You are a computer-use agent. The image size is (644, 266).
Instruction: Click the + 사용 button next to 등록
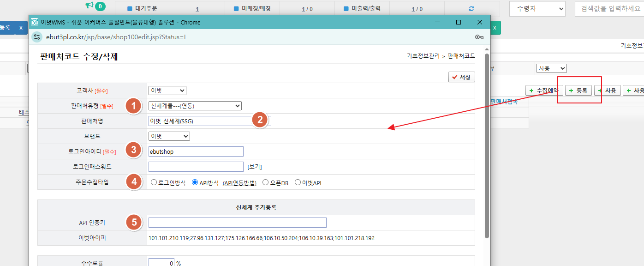(608, 91)
